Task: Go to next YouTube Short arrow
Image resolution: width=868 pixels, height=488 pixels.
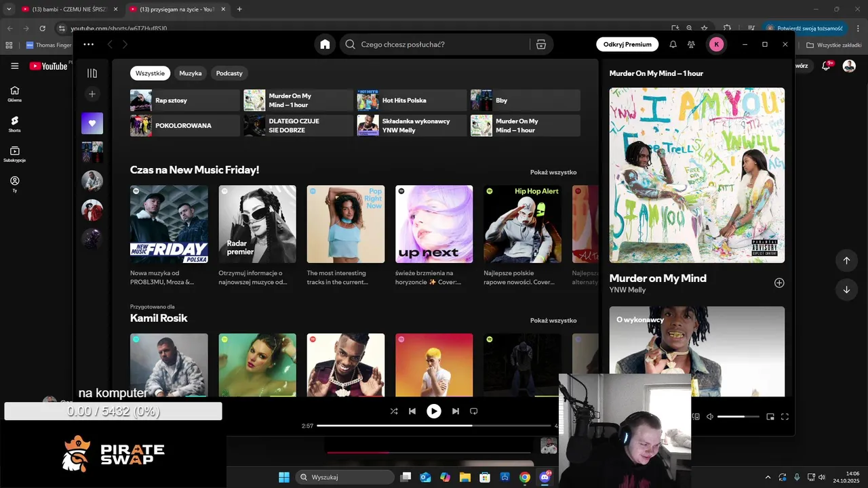Action: (846, 290)
